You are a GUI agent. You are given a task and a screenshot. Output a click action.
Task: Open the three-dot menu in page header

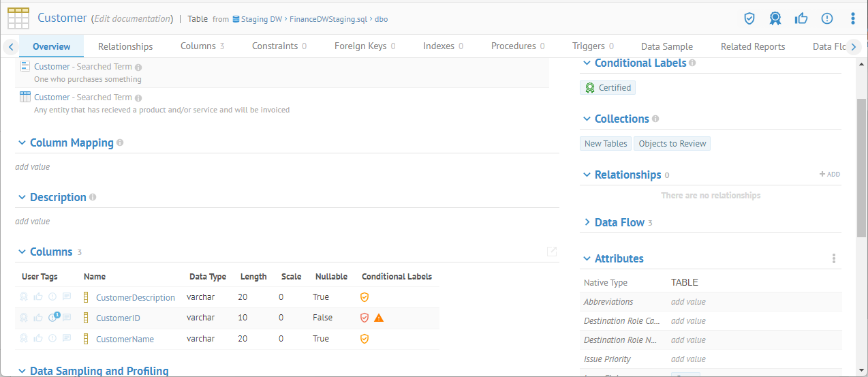pos(853,18)
